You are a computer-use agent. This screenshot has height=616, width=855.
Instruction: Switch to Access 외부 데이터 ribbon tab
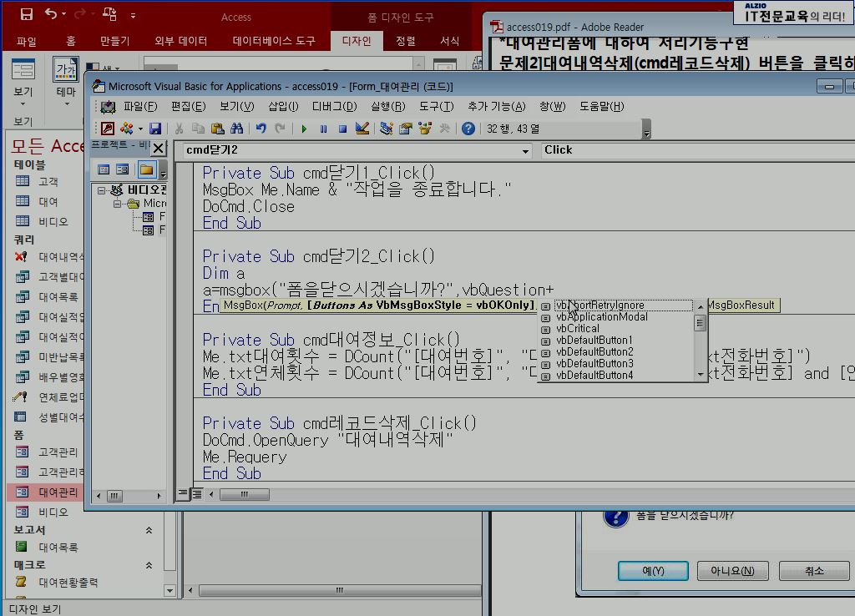click(180, 41)
